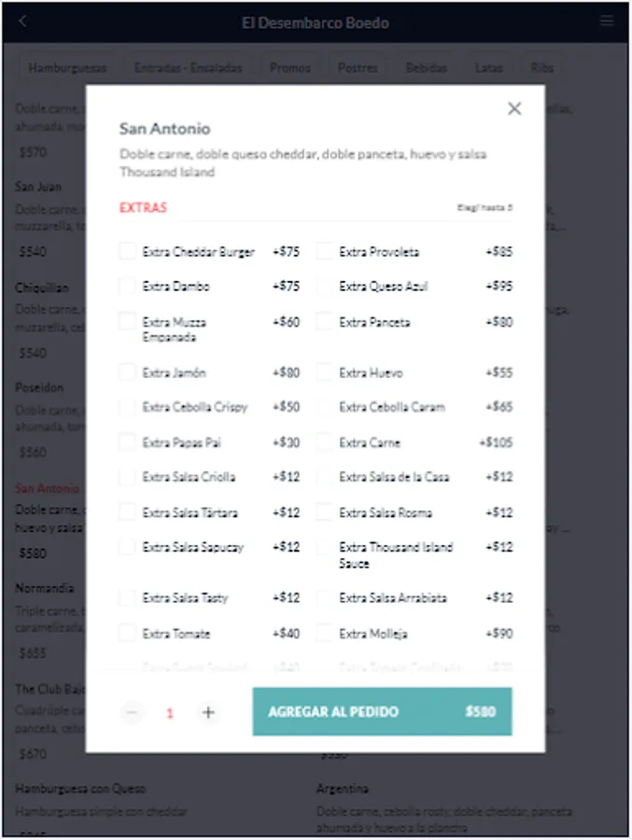
Task: Close the San Antonio extras dialog
Action: pyautogui.click(x=514, y=108)
